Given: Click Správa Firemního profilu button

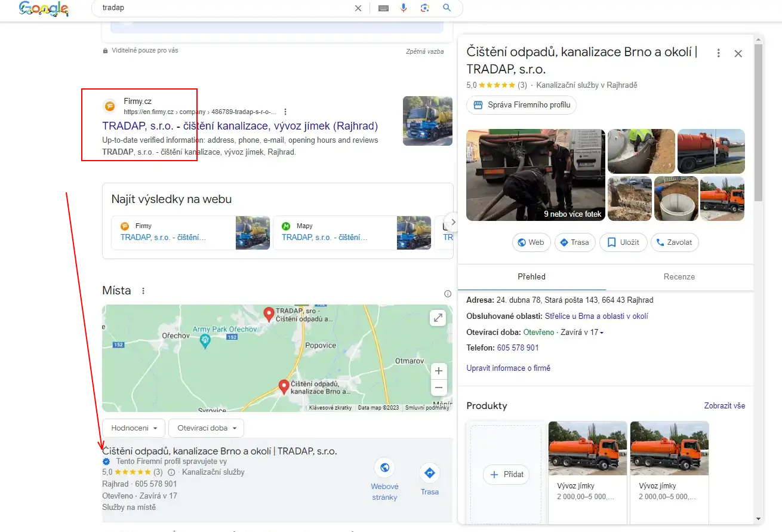Looking at the screenshot, I should pyautogui.click(x=521, y=104).
